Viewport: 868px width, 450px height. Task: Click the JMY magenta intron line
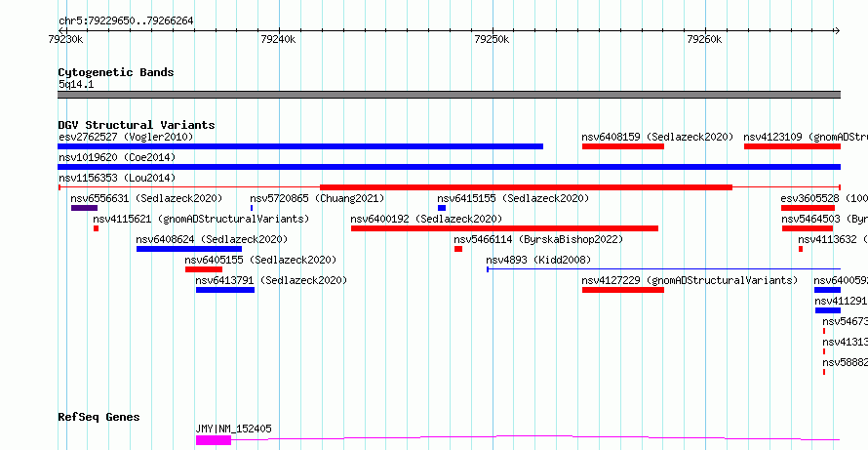(535, 438)
